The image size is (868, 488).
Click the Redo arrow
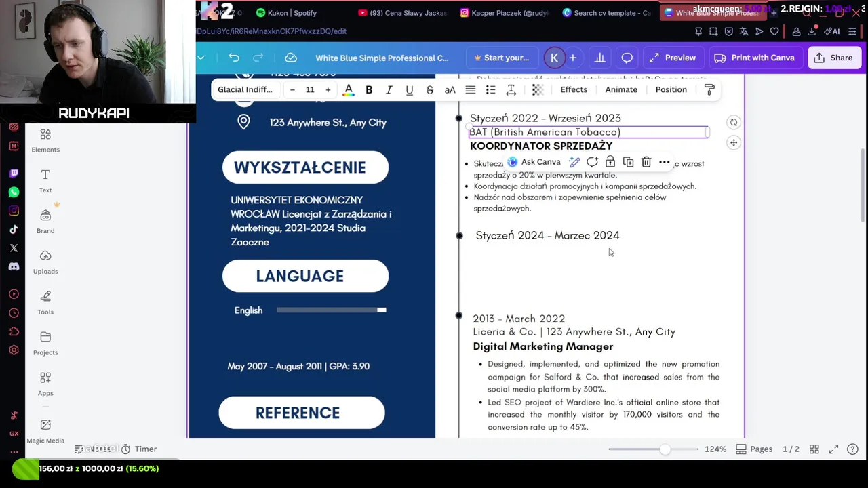coord(258,58)
